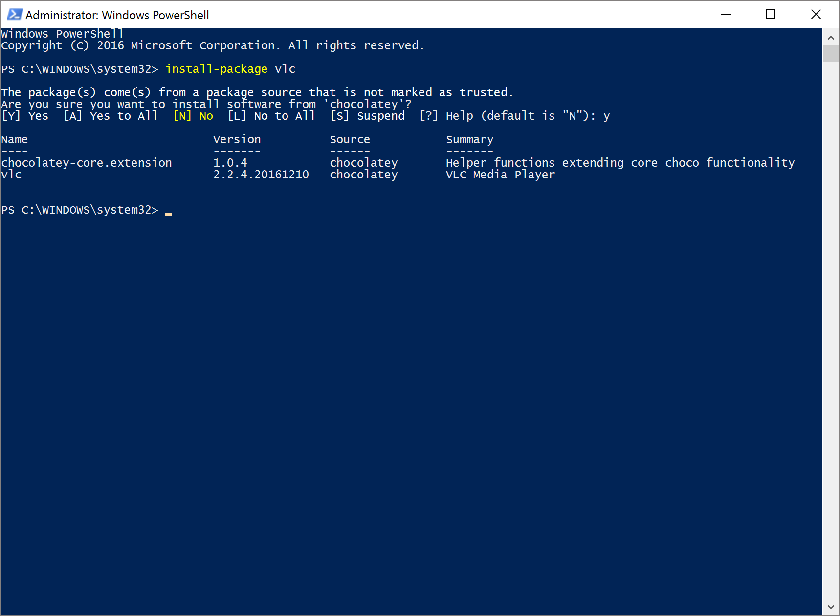Minimize the PowerShell window

(x=726, y=15)
